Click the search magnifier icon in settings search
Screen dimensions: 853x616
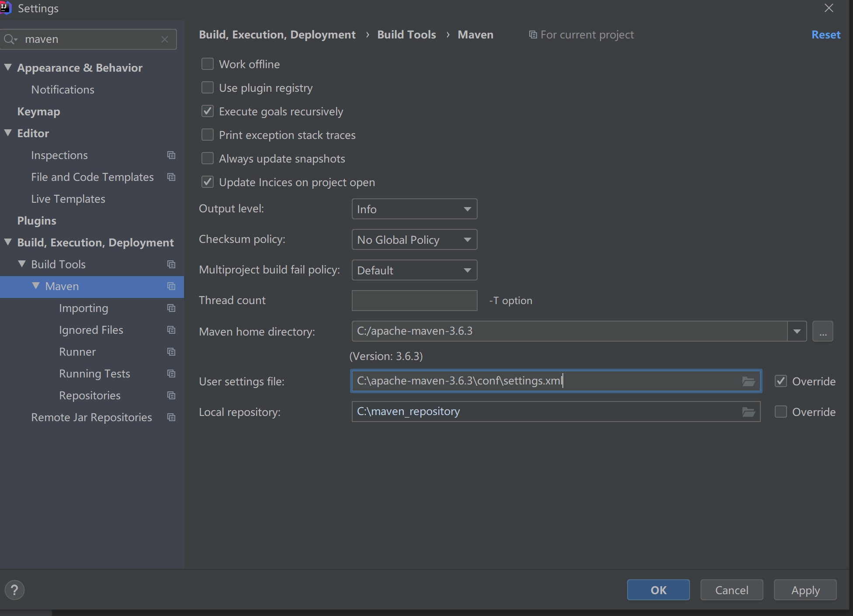(10, 39)
